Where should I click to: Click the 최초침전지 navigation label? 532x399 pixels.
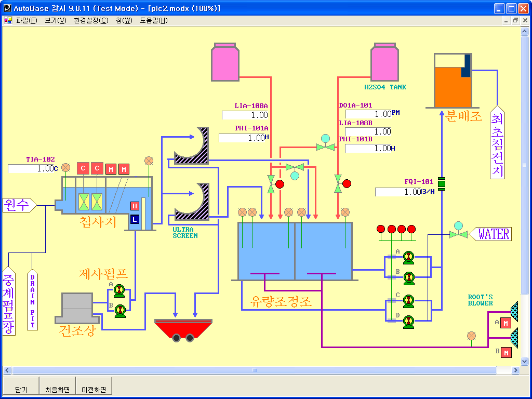[x=497, y=145]
